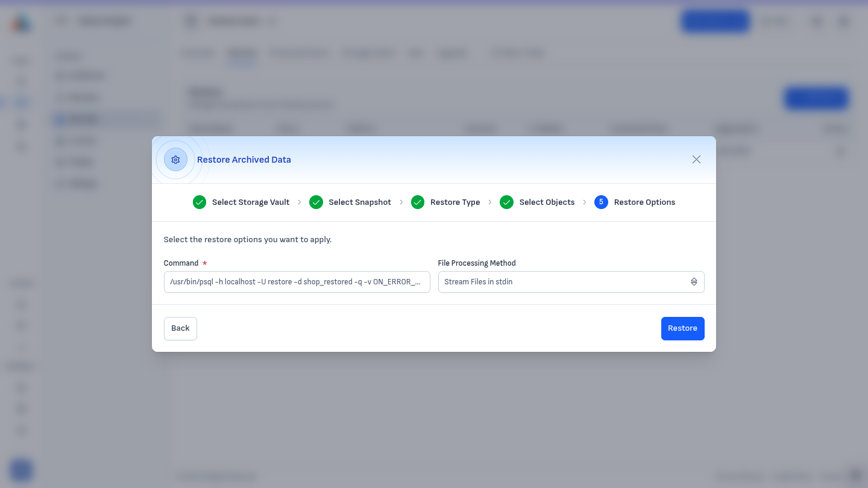Click the gear icon beside Restore Archived Data
Screen dimensions: 868x488
click(175, 160)
